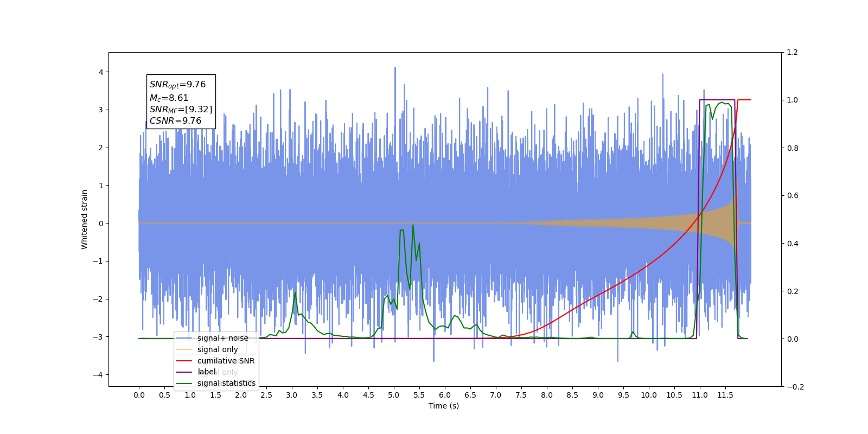
Task: Click the 2 tick label on the strain axis
Action: pos(101,148)
